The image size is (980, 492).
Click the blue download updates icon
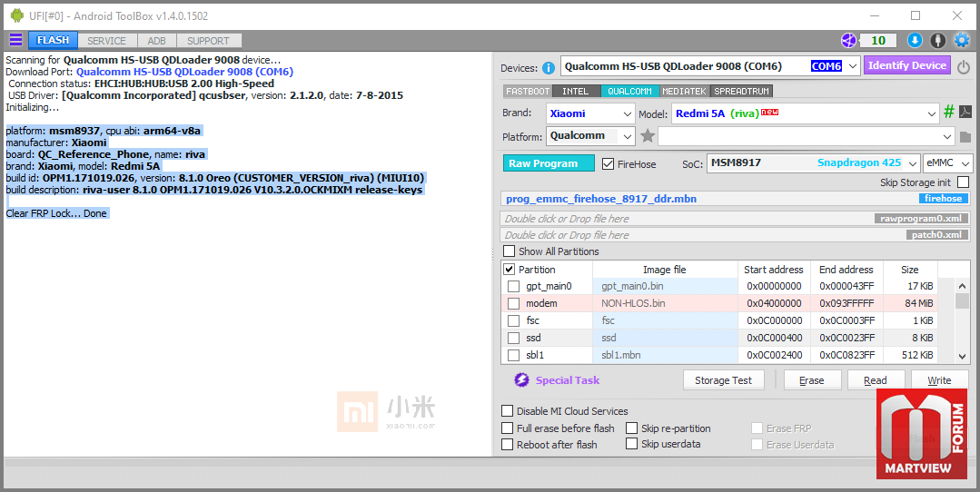pos(915,41)
